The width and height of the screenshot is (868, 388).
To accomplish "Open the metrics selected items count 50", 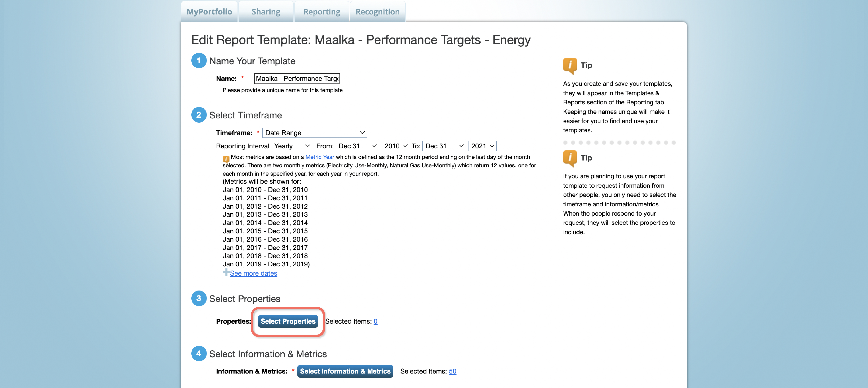I will tap(452, 371).
